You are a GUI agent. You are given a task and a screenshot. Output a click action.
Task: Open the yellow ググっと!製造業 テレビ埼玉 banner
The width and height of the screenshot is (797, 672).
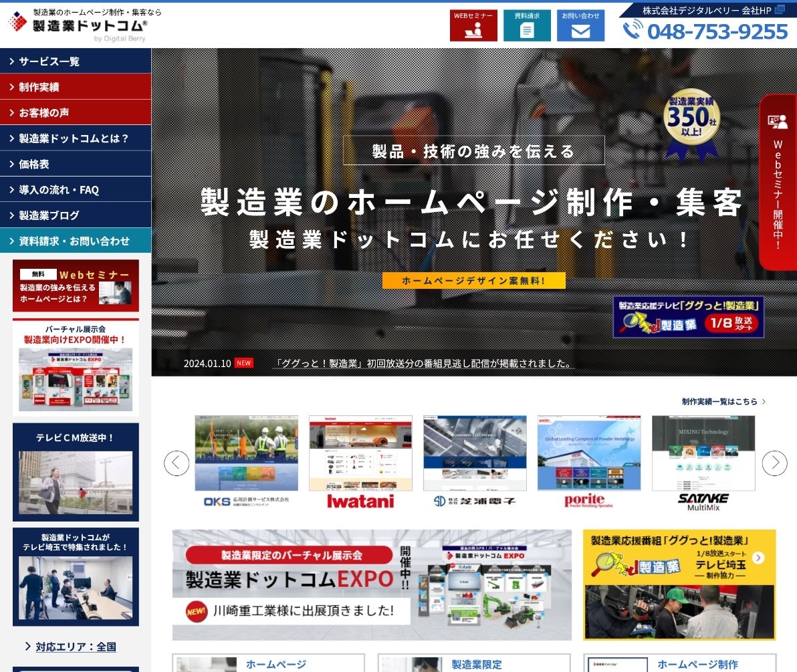pyautogui.click(x=679, y=585)
